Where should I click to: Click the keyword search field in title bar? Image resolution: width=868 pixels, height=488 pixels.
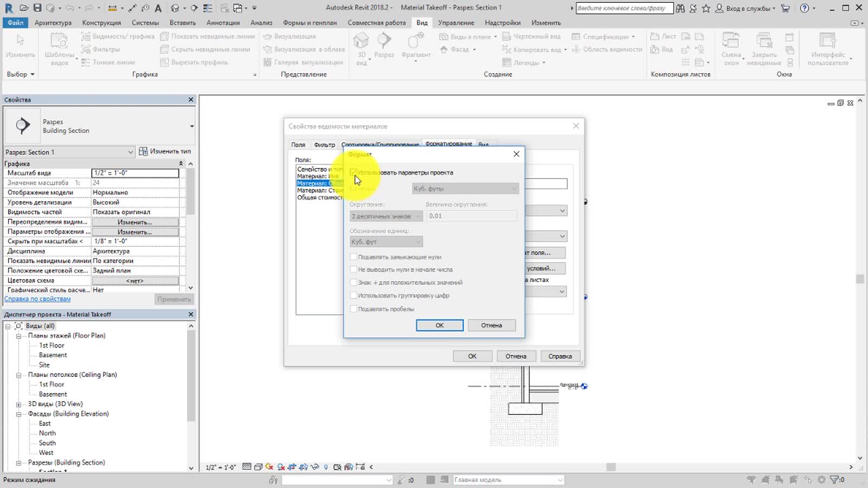[x=624, y=8]
